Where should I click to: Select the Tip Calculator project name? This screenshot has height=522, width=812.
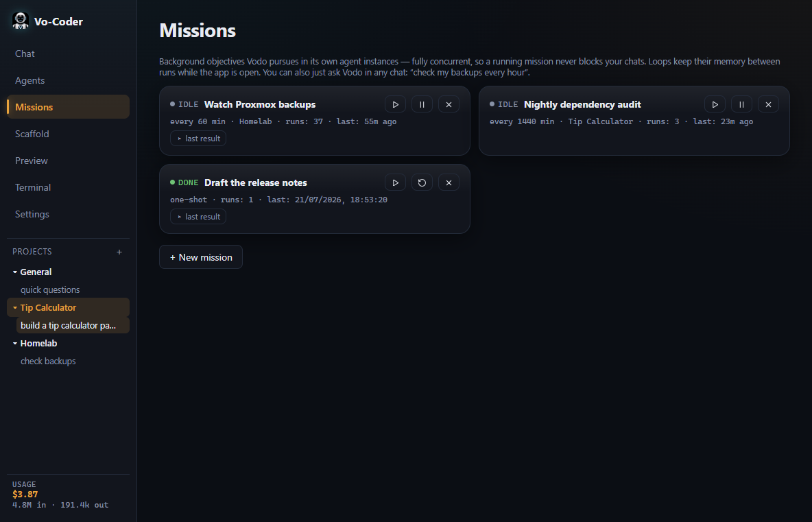[48, 308]
